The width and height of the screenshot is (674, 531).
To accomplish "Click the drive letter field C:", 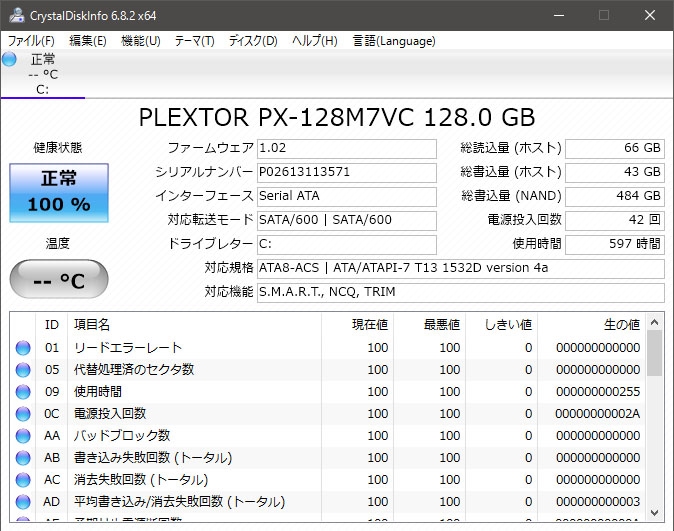I will click(347, 244).
